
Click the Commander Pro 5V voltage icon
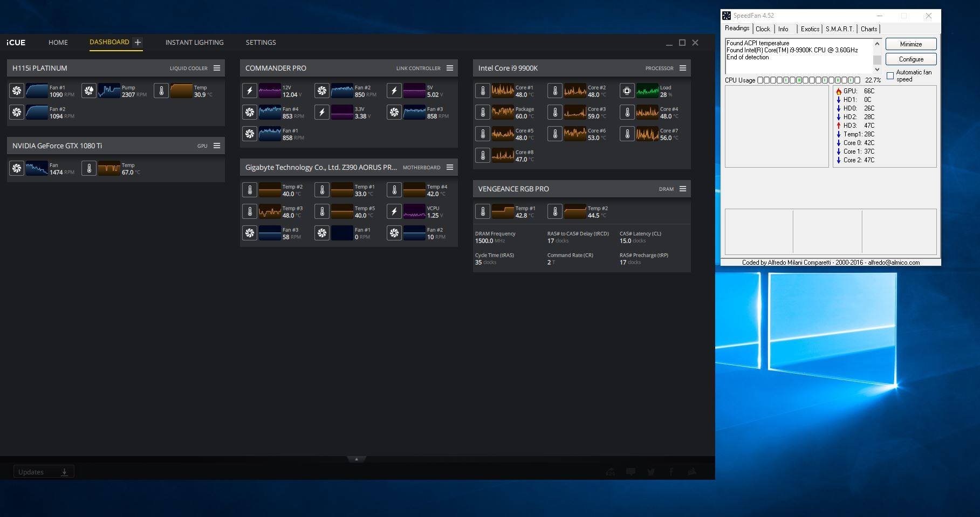pos(394,91)
